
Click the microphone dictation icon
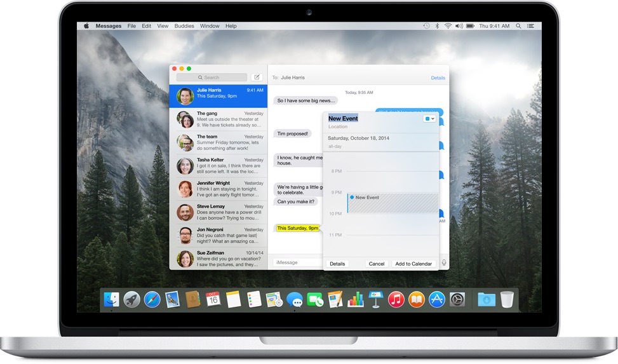(444, 262)
